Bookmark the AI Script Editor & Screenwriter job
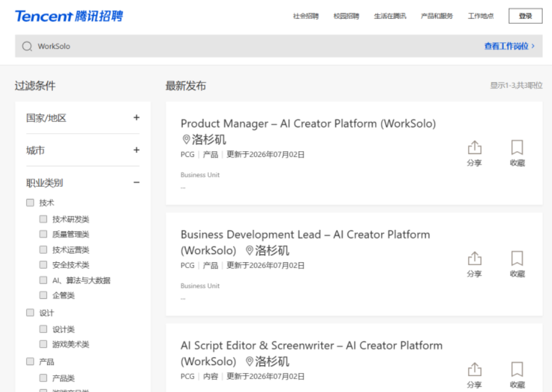 (x=517, y=375)
